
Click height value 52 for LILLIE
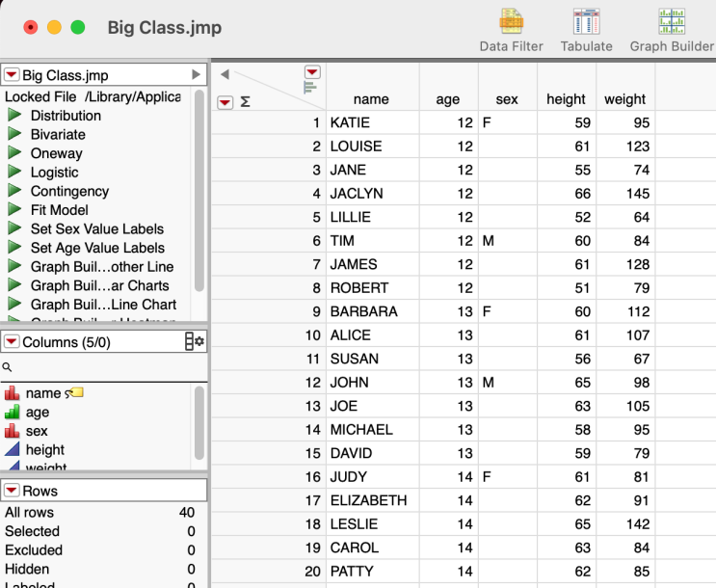(x=567, y=217)
